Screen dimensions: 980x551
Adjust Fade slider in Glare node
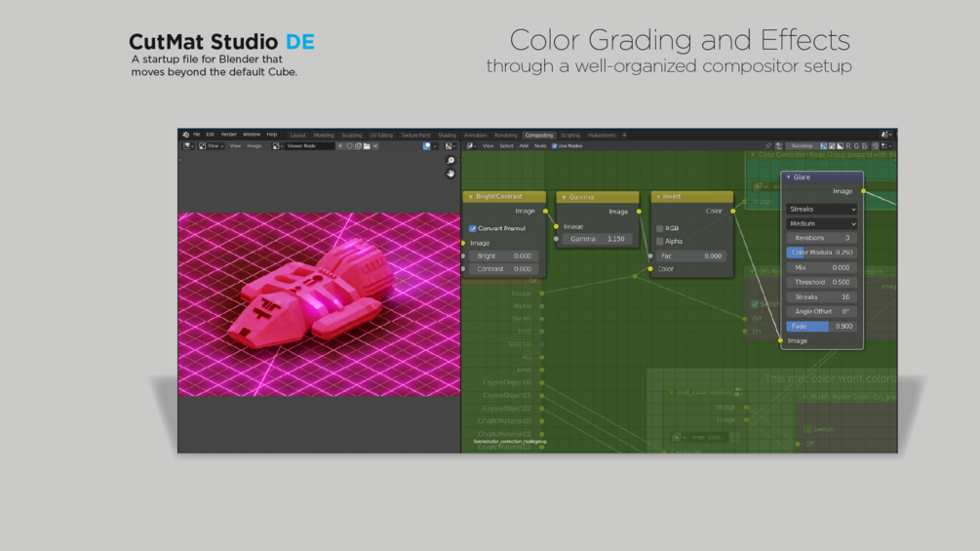[x=821, y=326]
